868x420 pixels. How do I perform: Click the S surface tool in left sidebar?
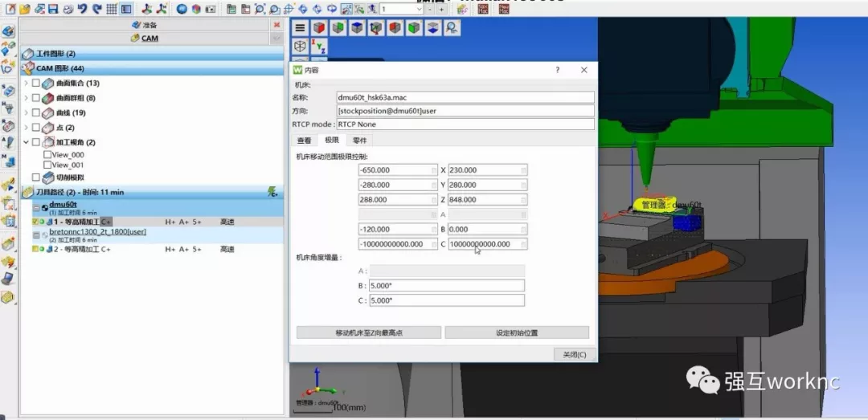8,91
